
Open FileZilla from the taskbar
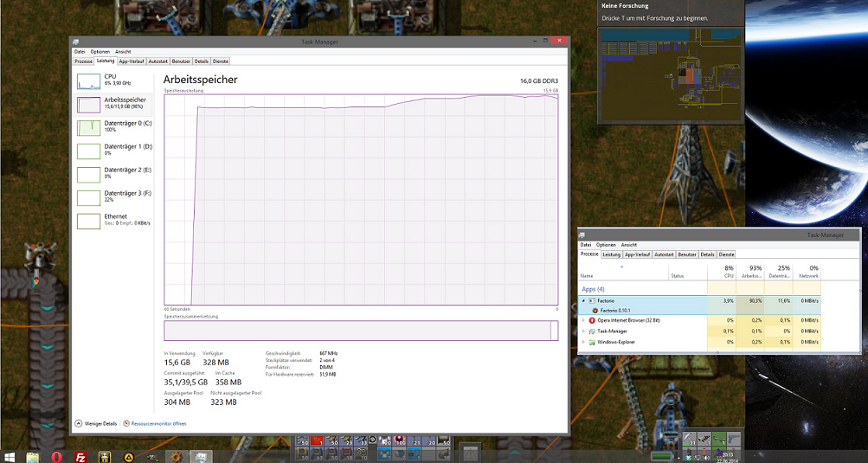coord(80,457)
